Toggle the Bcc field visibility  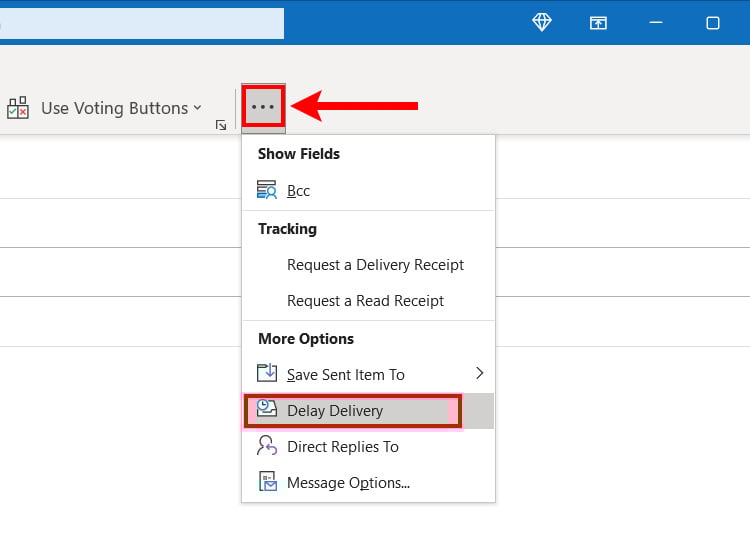pyautogui.click(x=368, y=190)
